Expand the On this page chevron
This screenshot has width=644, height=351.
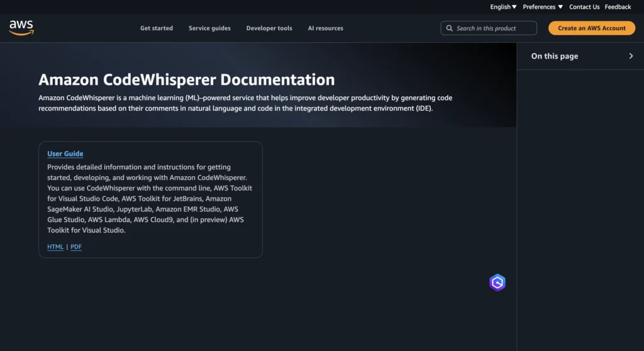pyautogui.click(x=631, y=56)
